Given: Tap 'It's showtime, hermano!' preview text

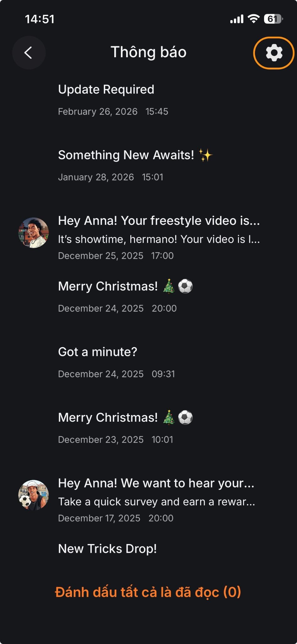Looking at the screenshot, I should (x=159, y=239).
